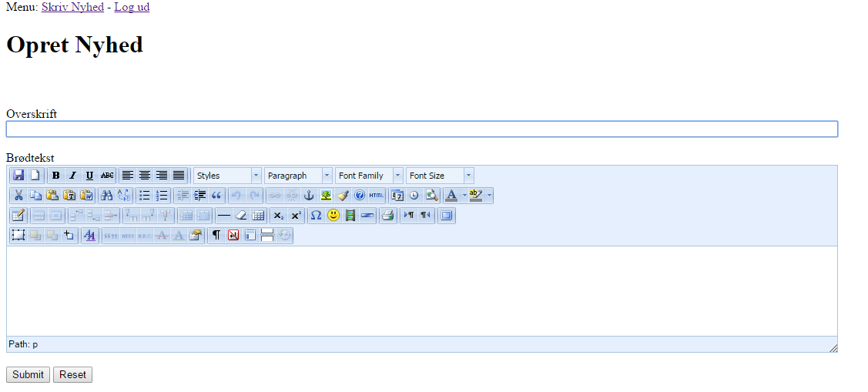Click the Paste clipboard icon
868x392 pixels.
52,196
